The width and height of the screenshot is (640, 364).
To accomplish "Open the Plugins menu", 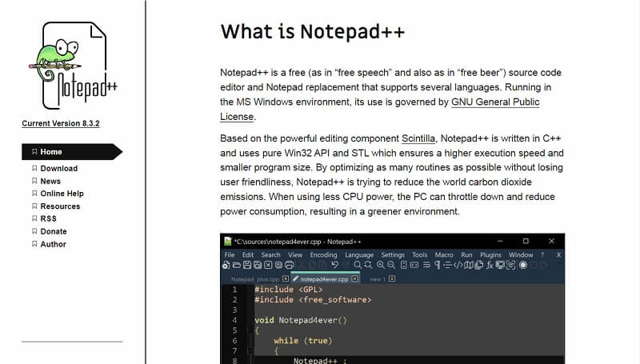I will 490,254.
